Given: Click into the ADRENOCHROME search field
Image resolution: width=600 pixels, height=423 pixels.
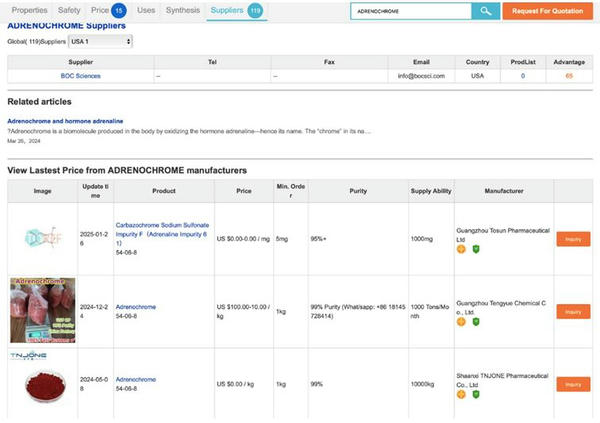Looking at the screenshot, I should [x=411, y=11].
